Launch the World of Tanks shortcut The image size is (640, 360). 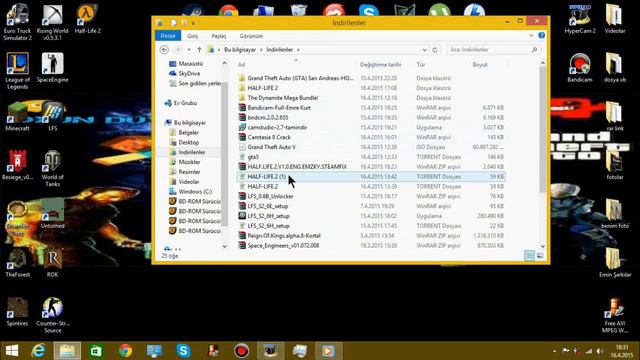pos(53,168)
